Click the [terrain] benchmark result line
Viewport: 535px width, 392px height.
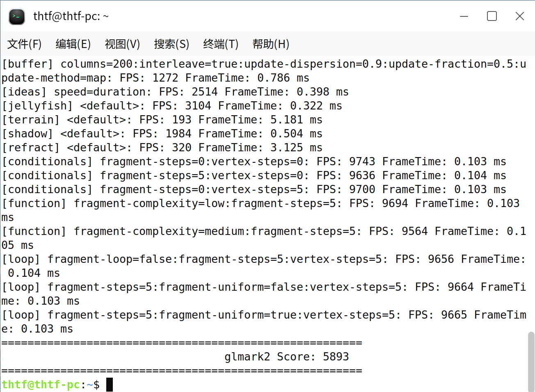[162, 120]
